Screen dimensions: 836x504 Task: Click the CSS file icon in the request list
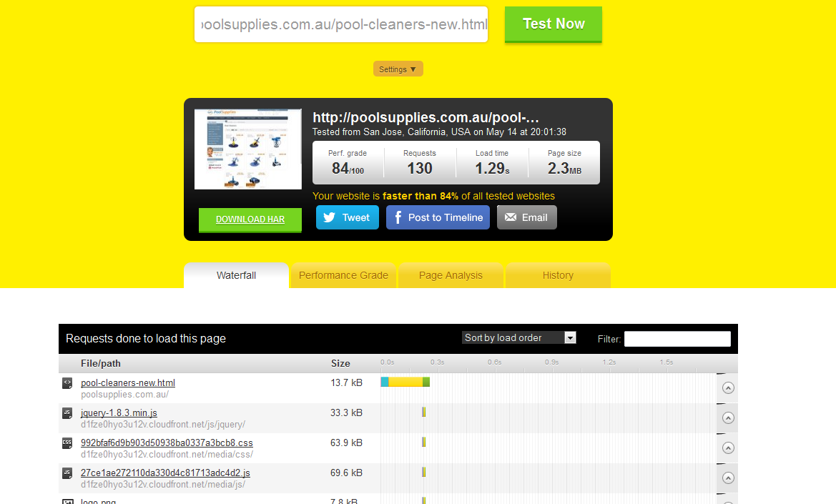(67, 443)
